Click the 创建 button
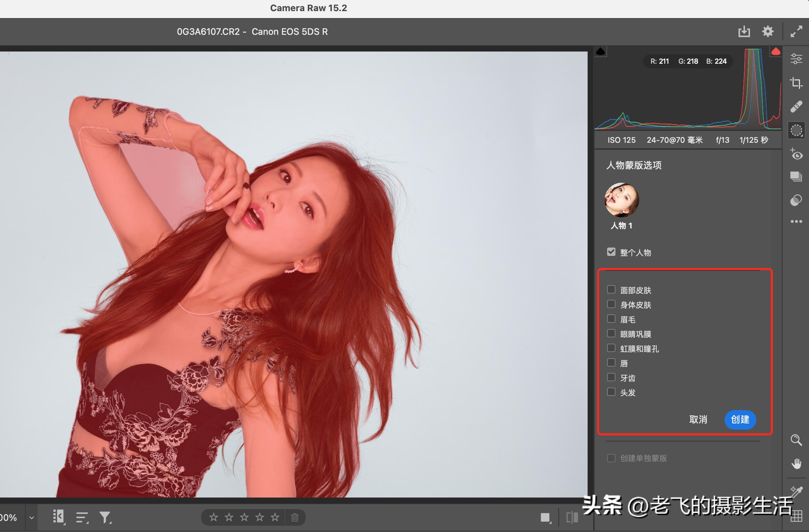This screenshot has width=809, height=532. [x=740, y=420]
